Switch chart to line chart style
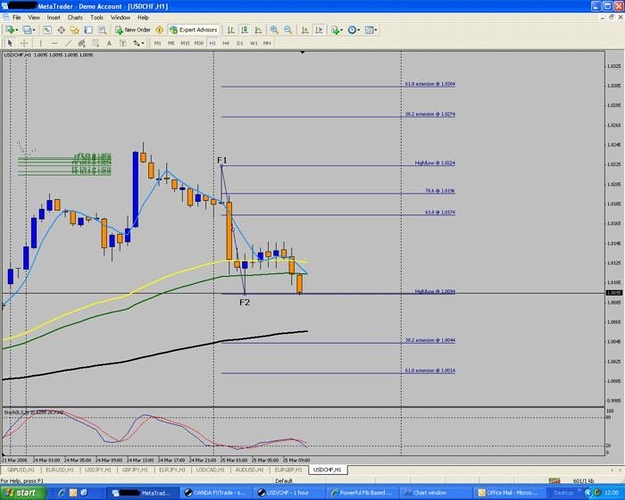625x500 pixels. pos(259,30)
